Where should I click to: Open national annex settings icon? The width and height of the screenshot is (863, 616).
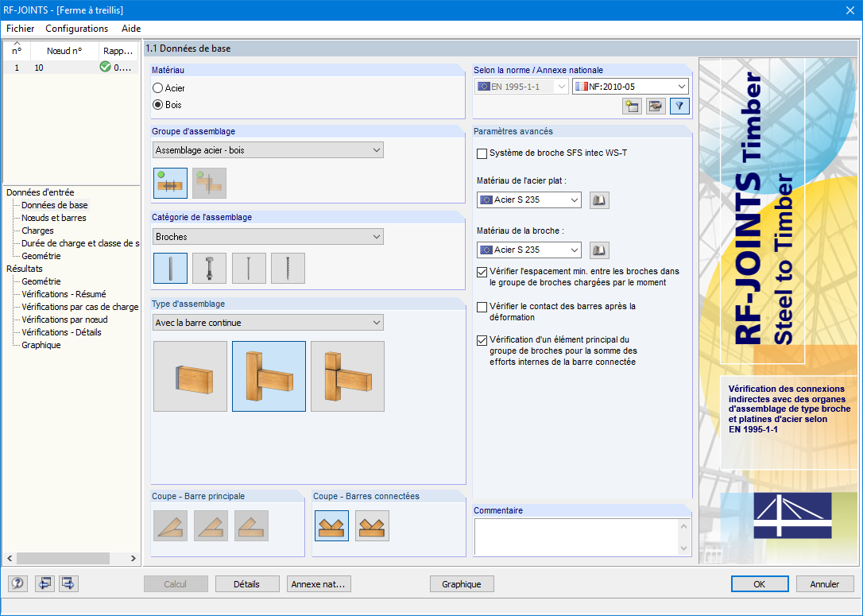(x=656, y=107)
